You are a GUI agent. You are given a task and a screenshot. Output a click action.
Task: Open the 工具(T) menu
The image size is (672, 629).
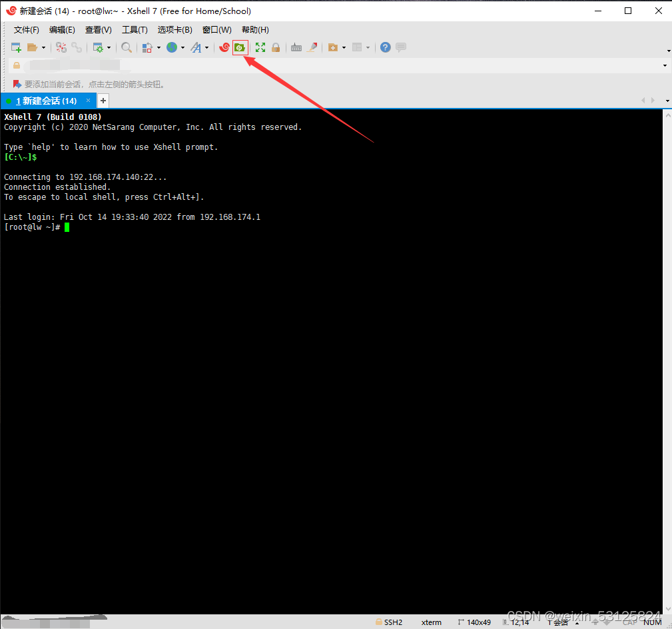point(135,29)
